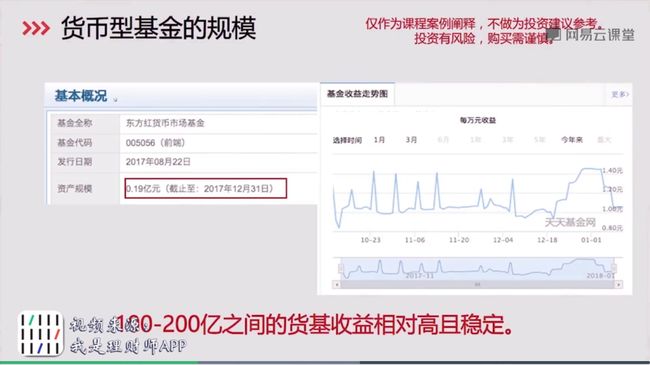Click the 01-01 date label on x-axis
Image resolution: width=650 pixels, height=365 pixels.
click(x=591, y=240)
